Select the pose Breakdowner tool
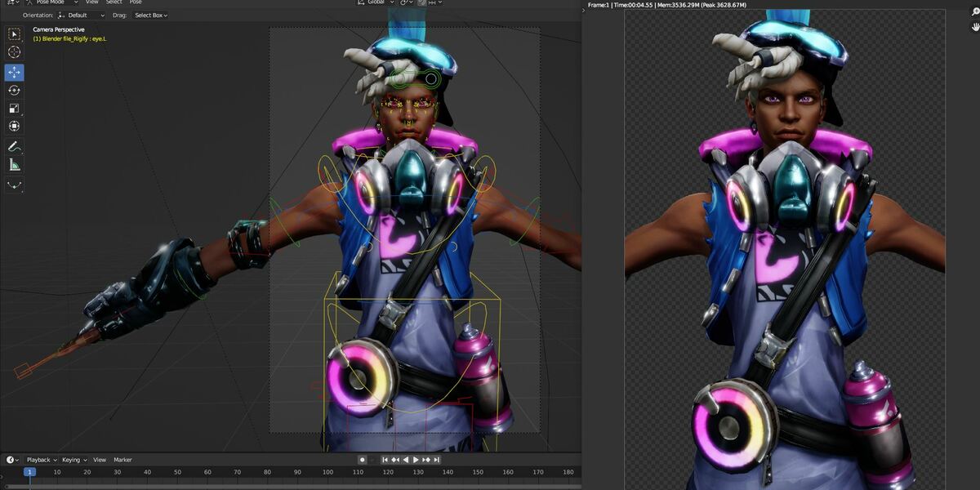 coord(14,185)
